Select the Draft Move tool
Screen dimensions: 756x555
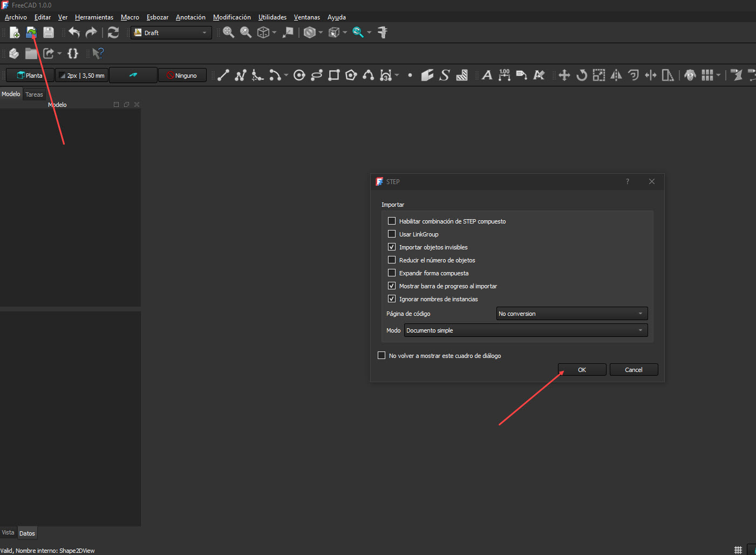(x=564, y=75)
